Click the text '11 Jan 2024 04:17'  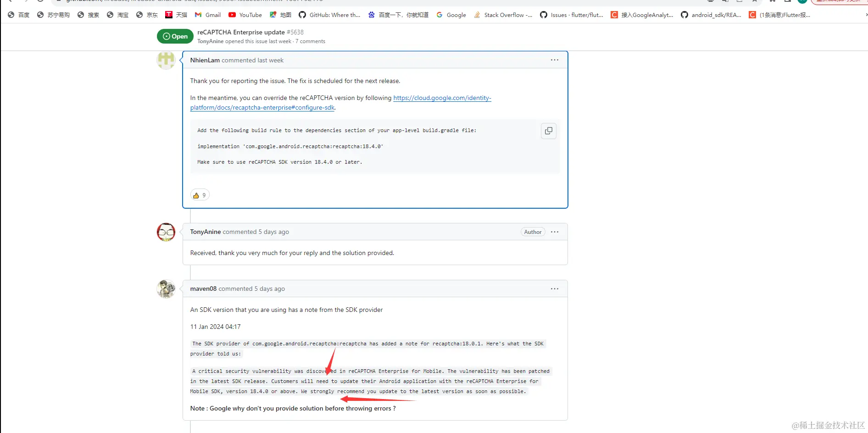click(x=216, y=327)
